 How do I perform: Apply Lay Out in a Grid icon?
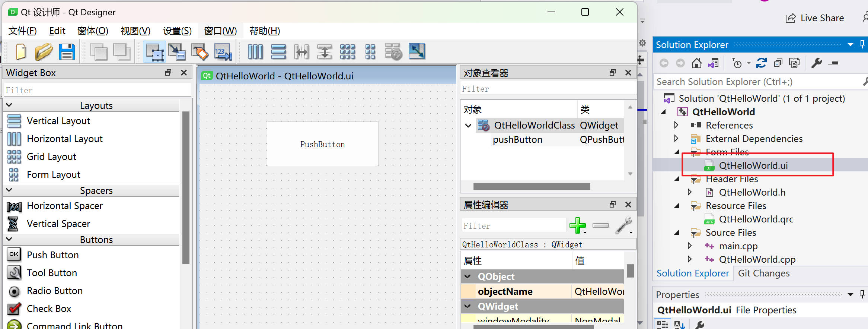tap(348, 51)
